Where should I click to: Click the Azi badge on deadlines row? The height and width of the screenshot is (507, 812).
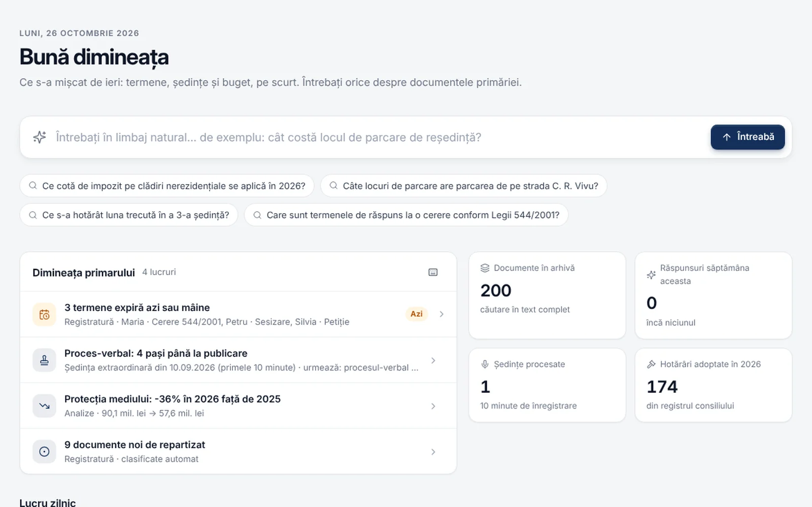(x=417, y=314)
